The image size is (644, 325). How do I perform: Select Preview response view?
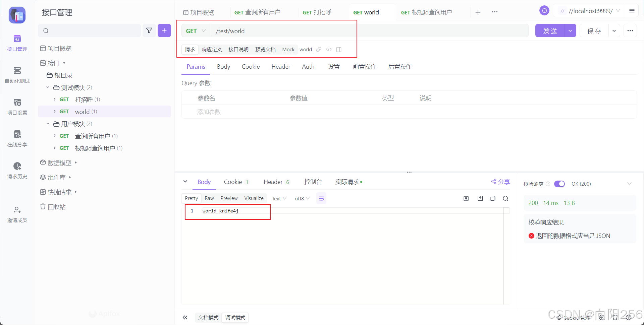coord(229,198)
